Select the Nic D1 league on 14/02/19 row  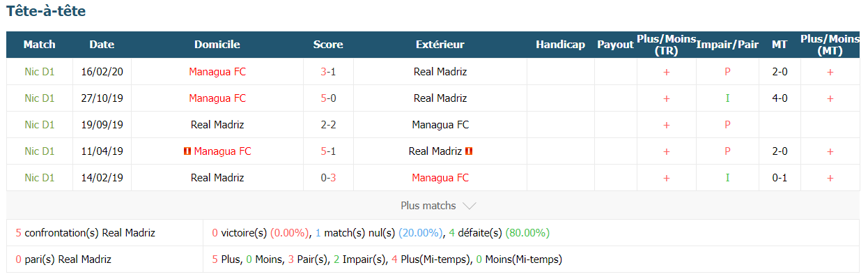(x=40, y=178)
